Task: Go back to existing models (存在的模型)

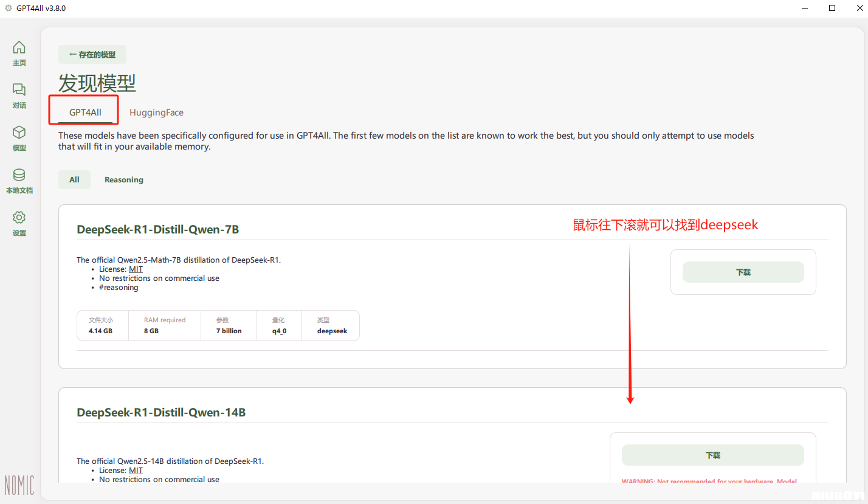Action: pyautogui.click(x=92, y=54)
